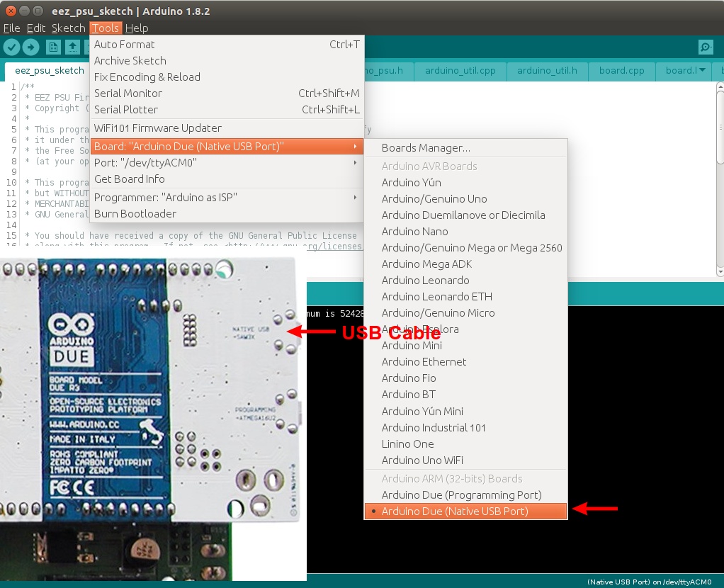
Task: Click the Upload arrow toolbar icon
Action: (30, 47)
